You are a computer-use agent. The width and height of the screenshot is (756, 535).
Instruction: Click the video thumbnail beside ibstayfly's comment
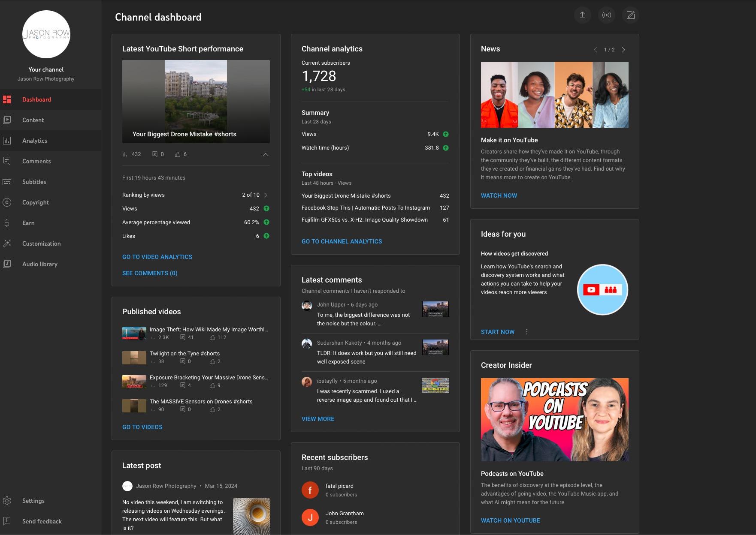pos(435,385)
